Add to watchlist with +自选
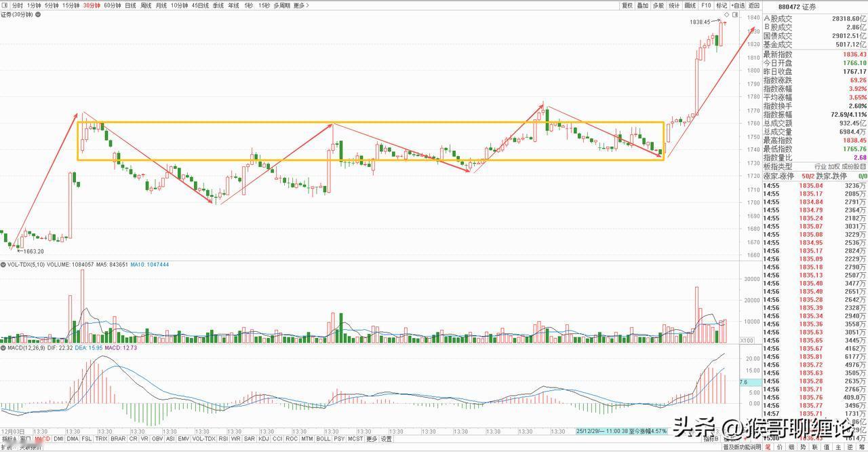868x452 pixels. pyautogui.click(x=738, y=5)
